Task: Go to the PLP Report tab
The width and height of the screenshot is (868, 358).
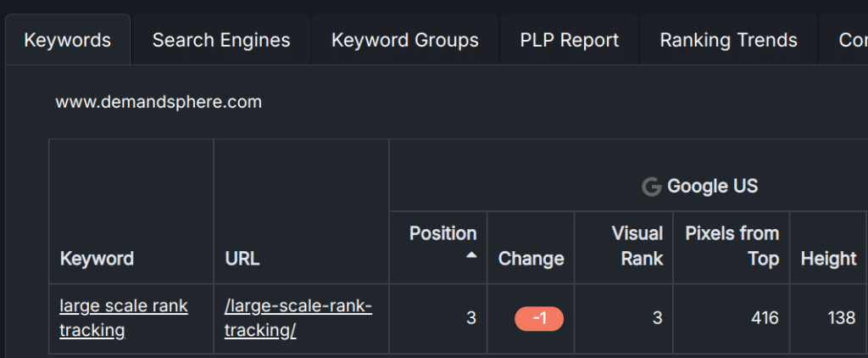Action: tap(570, 40)
